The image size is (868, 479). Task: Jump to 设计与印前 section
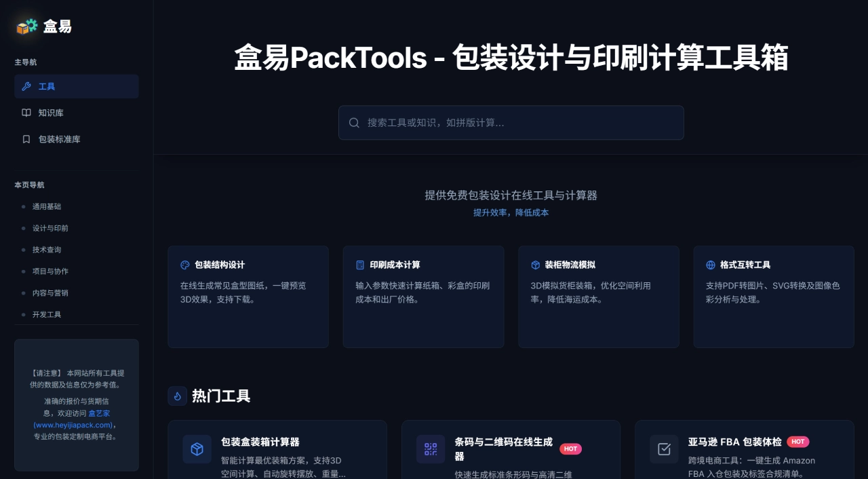[50, 228]
